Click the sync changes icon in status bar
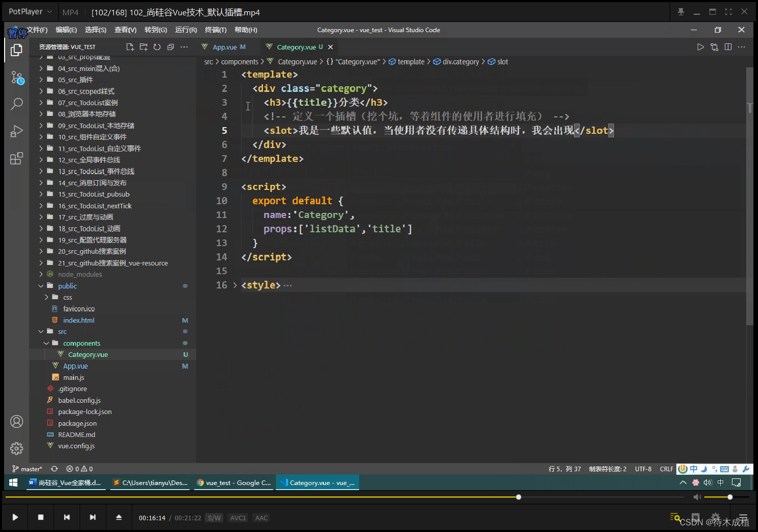 54,469
